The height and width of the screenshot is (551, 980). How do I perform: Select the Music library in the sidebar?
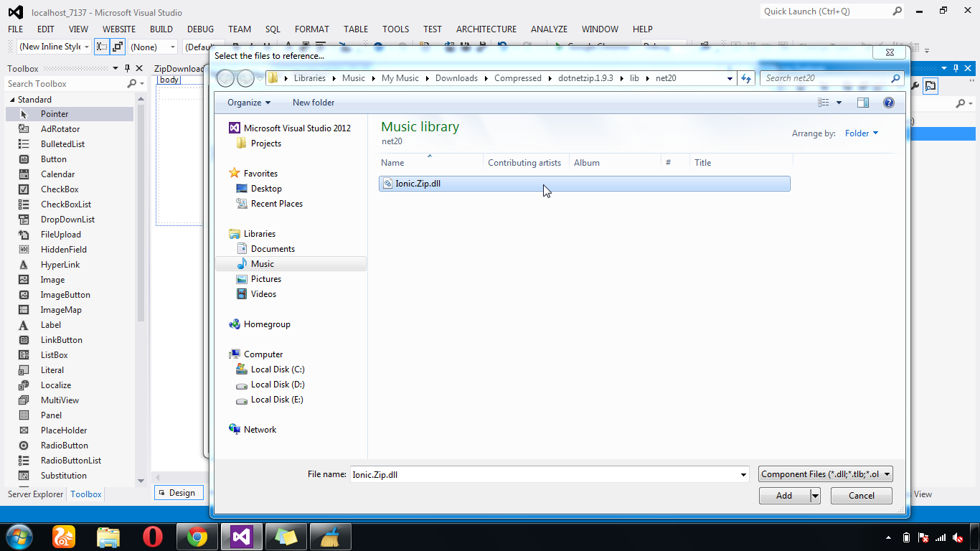tap(291, 264)
